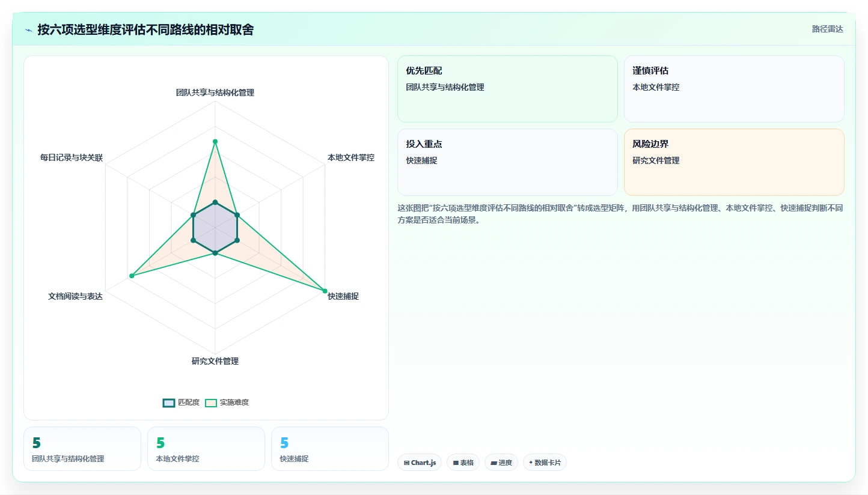The width and height of the screenshot is (868, 495).
Task: Open the 投入重点 card
Action: coord(507,162)
